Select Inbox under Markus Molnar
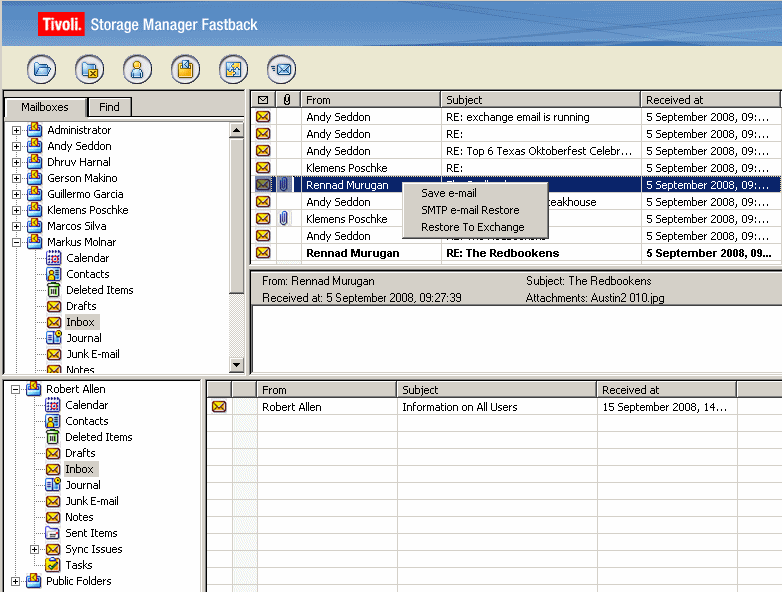The image size is (782, 592). point(80,322)
